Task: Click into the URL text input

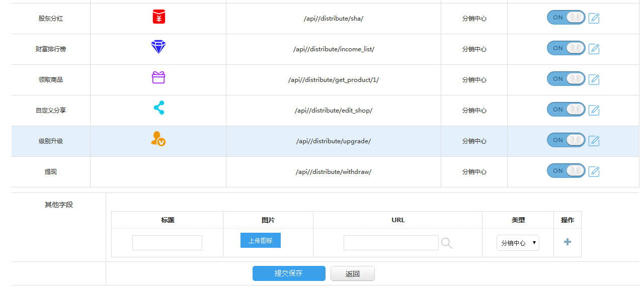Action: (391, 243)
